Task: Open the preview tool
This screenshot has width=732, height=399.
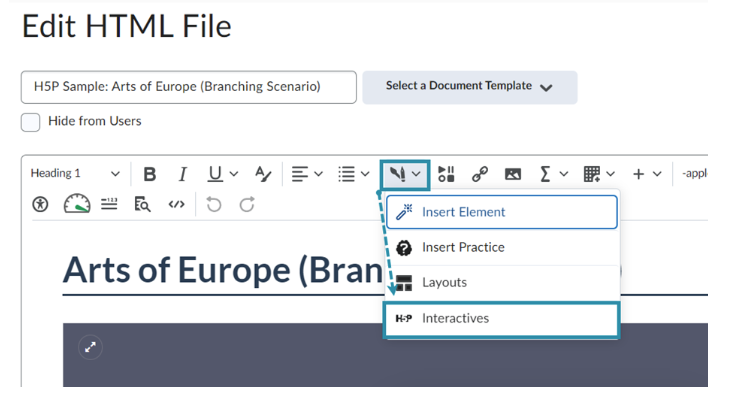Action: coord(142,204)
